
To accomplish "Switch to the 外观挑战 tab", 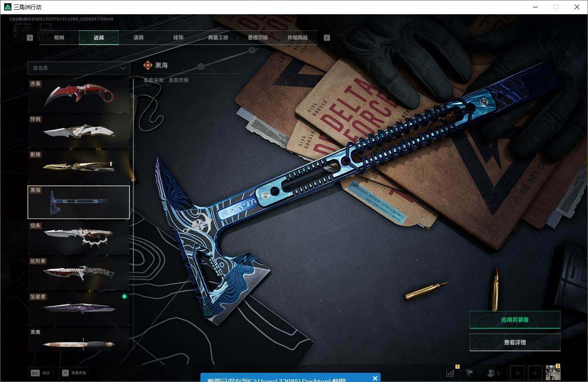I will pyautogui.click(x=297, y=38).
